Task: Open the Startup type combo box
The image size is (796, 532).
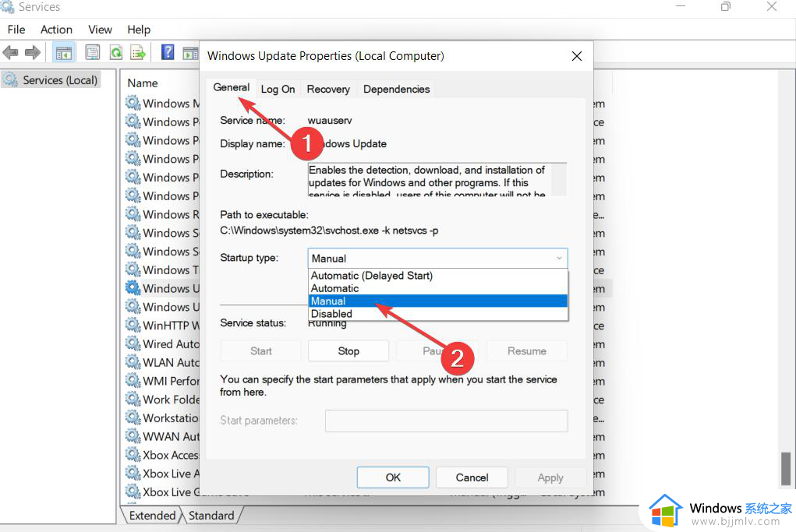Action: (x=437, y=258)
